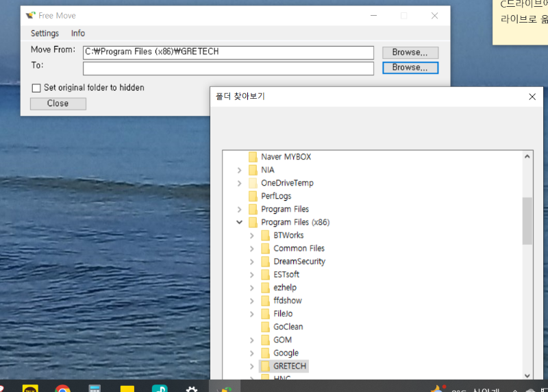Select the OneDriveTemp folder

tap(287, 183)
